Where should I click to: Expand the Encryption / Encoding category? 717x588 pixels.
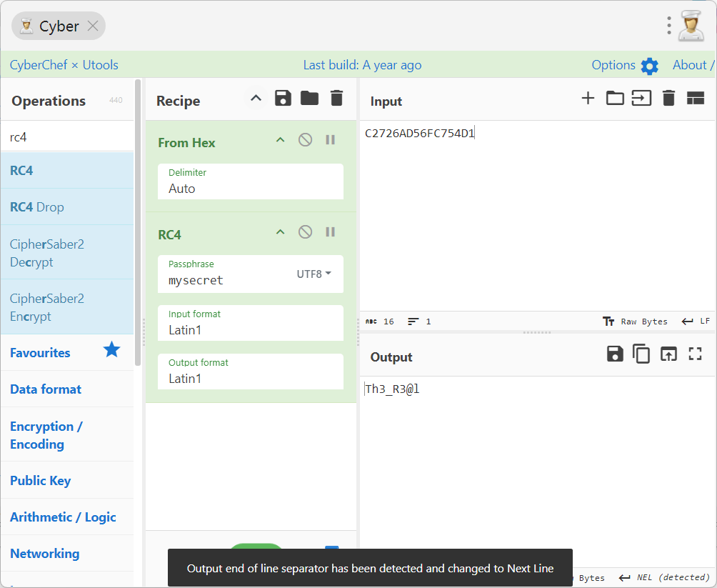point(67,434)
